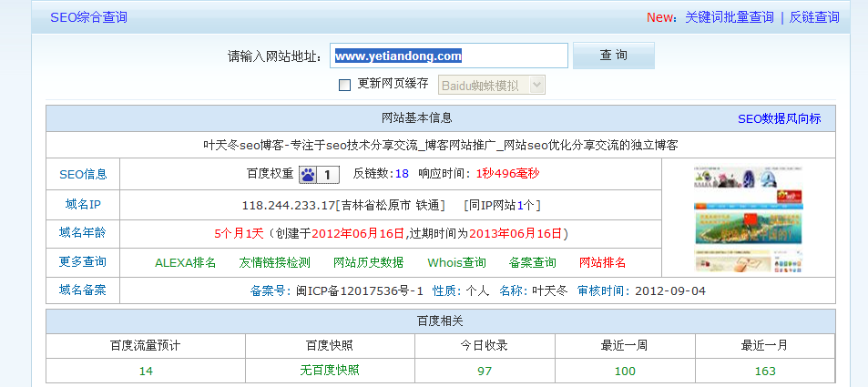Open the red 网站排名 link
The width and height of the screenshot is (868, 387).
602,262
